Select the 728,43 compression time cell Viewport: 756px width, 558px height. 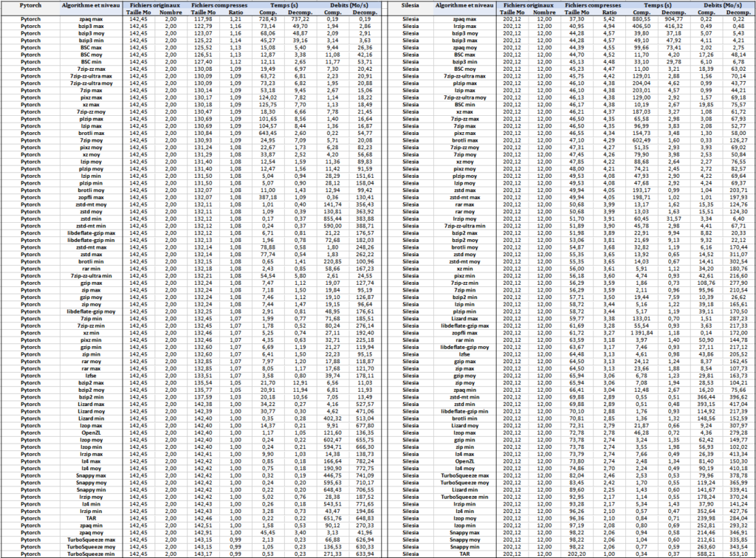pyautogui.click(x=267, y=19)
